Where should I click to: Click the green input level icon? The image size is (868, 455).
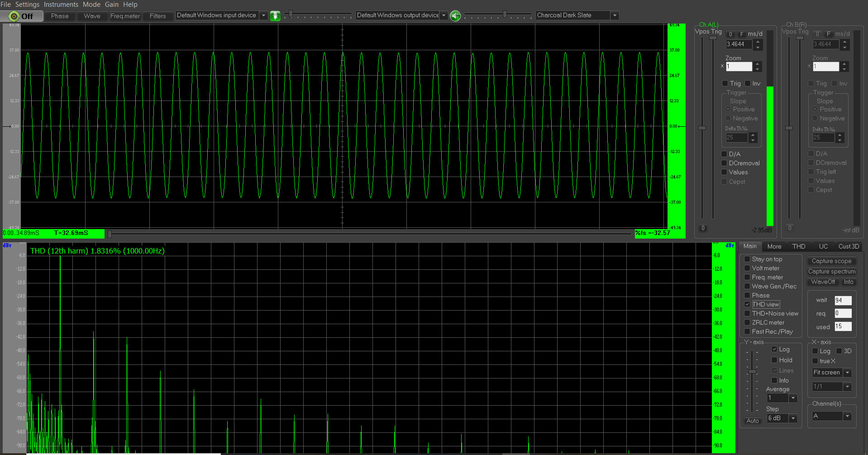275,16
